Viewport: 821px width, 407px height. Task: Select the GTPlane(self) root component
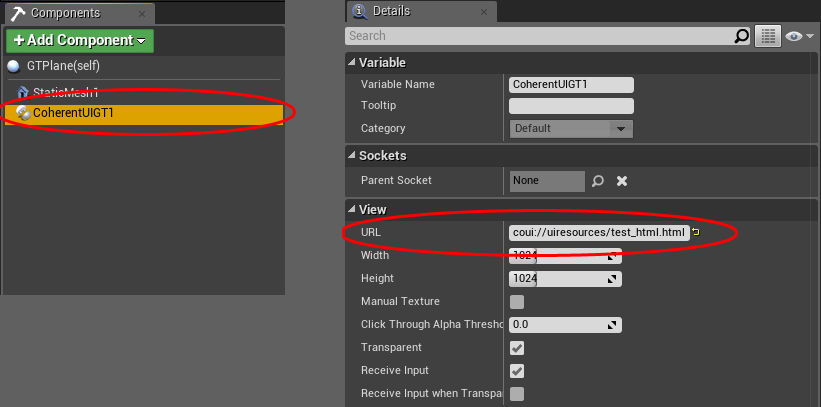tap(64, 66)
